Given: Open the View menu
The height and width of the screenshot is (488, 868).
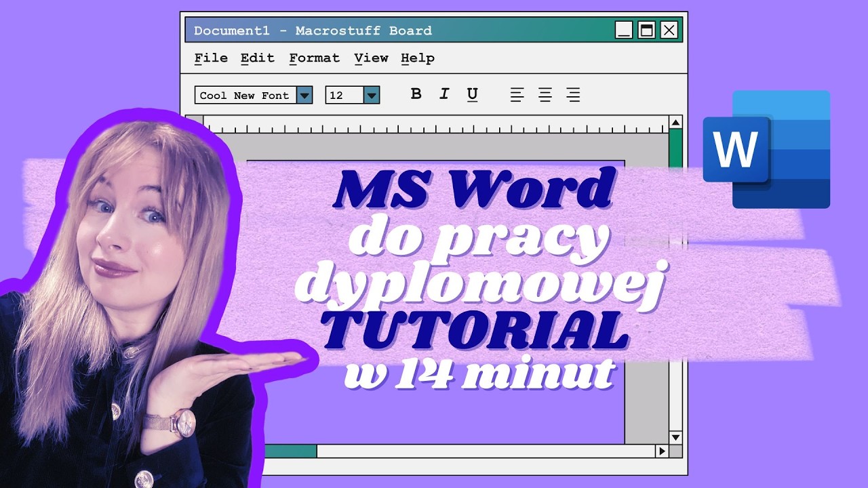Looking at the screenshot, I should [x=371, y=58].
